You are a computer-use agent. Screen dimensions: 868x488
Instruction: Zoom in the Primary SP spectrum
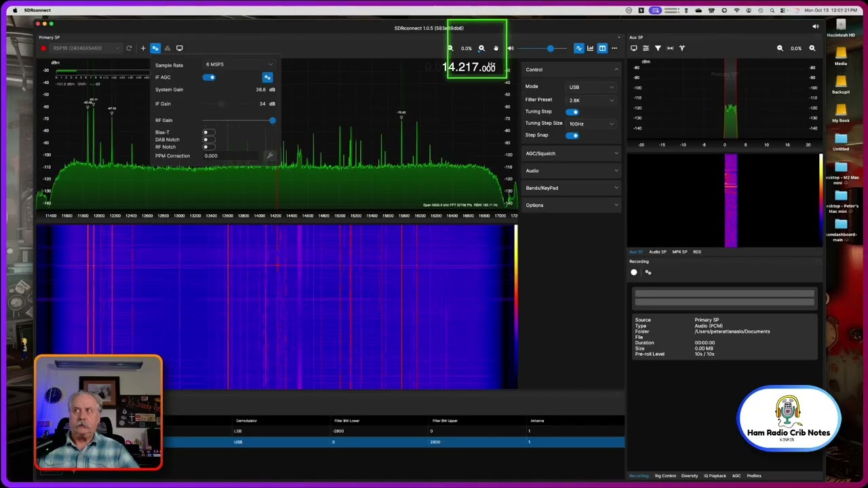pyautogui.click(x=481, y=48)
